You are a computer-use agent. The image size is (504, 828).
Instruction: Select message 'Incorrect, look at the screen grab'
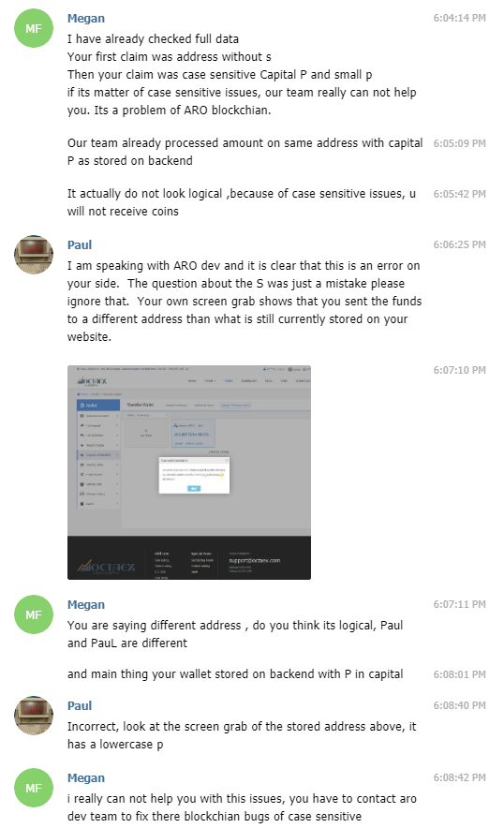coord(242,735)
